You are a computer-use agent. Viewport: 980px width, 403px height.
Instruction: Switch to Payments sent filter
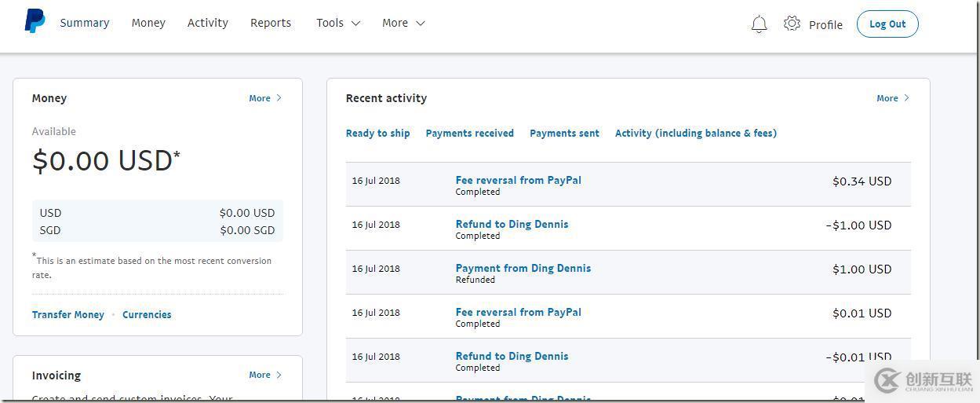tap(564, 133)
